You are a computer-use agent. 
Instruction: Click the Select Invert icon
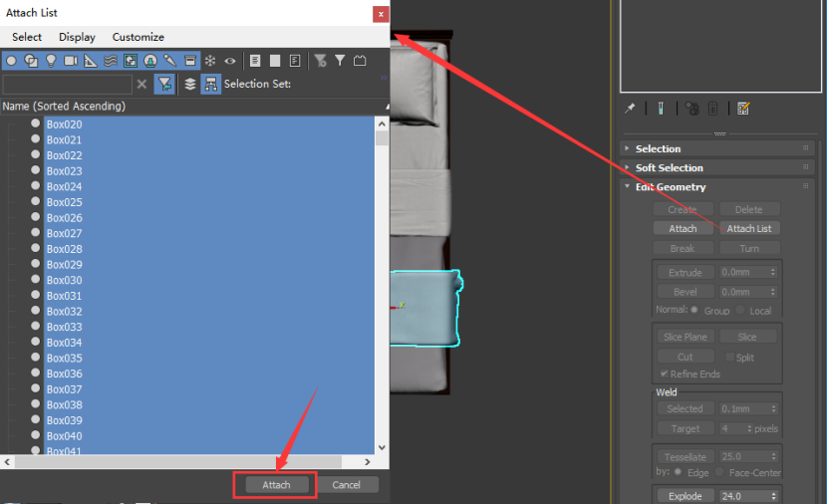coord(295,61)
